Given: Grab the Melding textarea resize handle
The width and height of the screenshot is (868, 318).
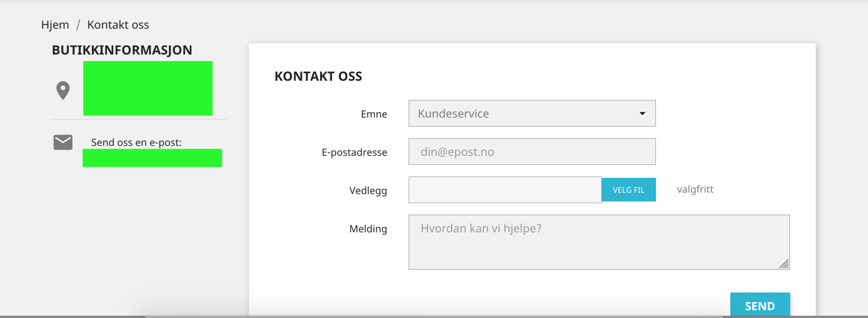Looking at the screenshot, I should pos(784,264).
